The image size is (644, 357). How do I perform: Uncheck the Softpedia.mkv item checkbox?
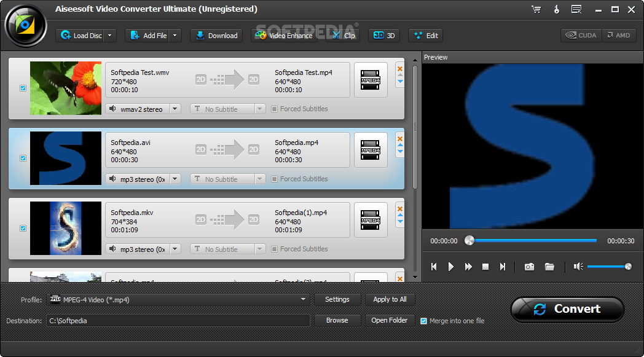pos(23,229)
